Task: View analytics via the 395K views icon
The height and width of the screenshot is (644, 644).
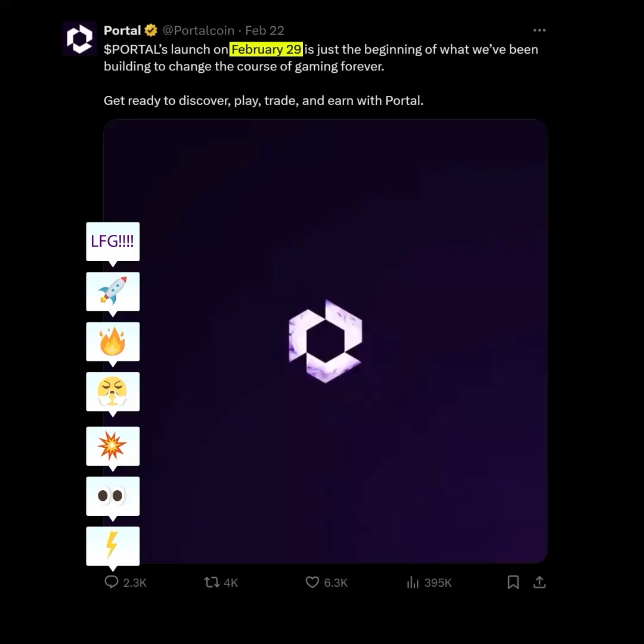Action: (x=413, y=582)
